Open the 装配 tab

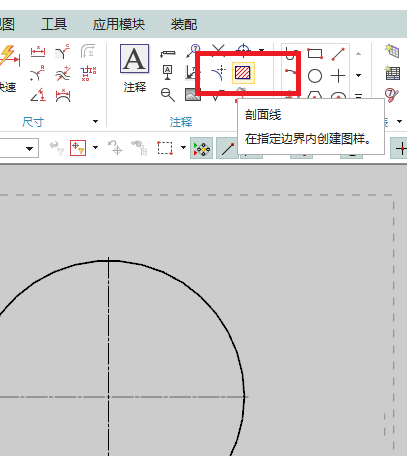click(184, 24)
